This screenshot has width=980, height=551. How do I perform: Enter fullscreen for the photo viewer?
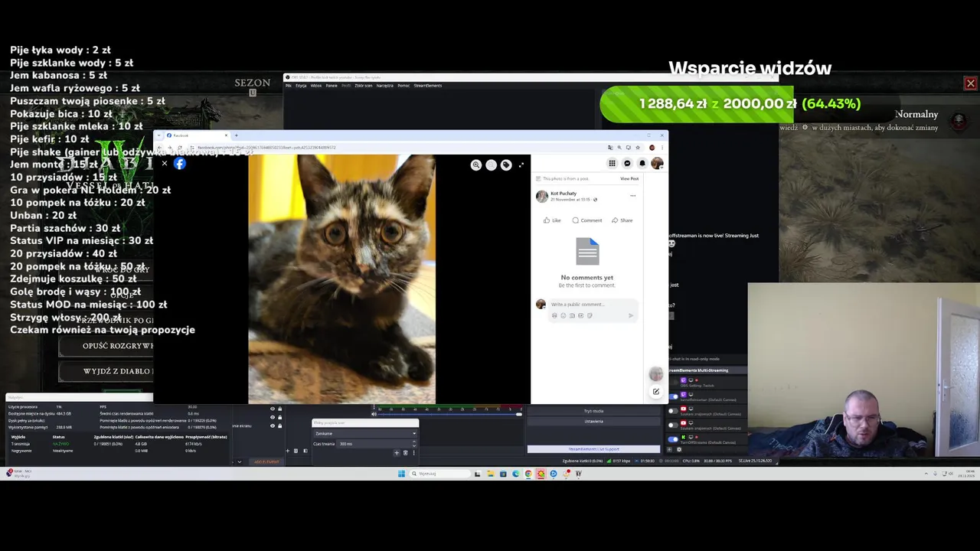[x=521, y=165]
